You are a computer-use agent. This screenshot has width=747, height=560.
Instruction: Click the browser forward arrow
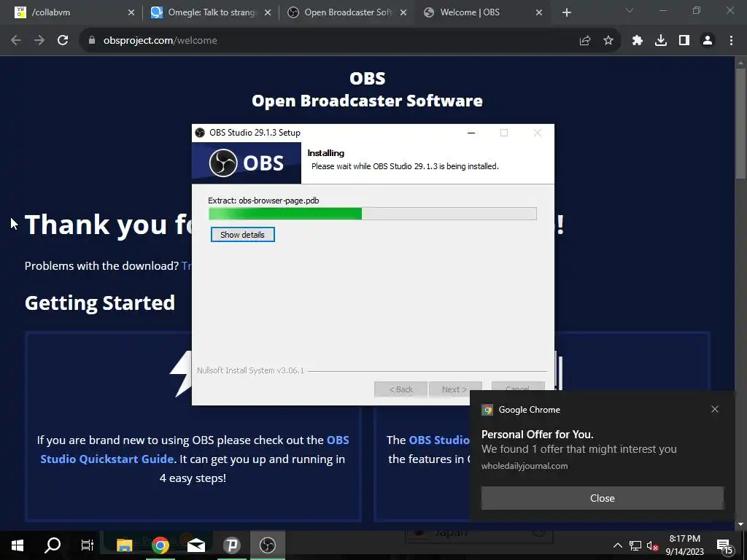coord(39,41)
